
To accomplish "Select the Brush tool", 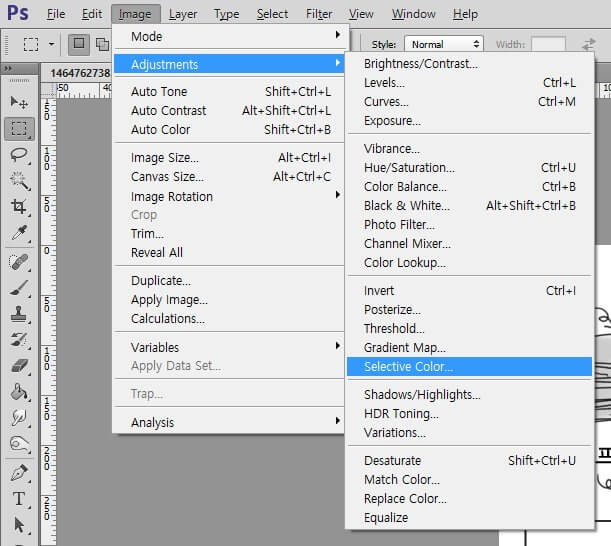I will point(19,288).
